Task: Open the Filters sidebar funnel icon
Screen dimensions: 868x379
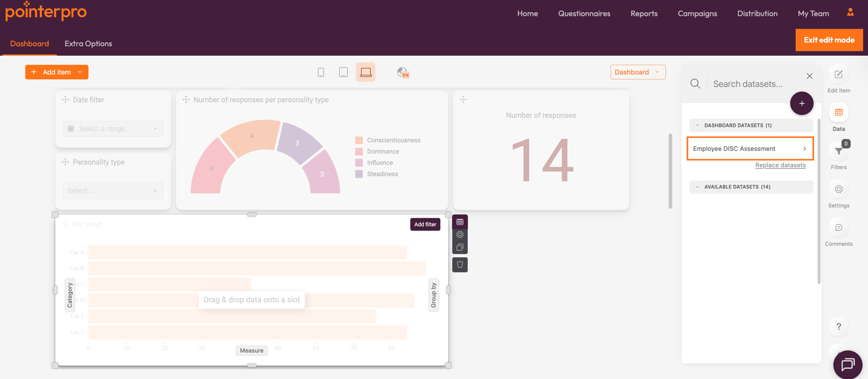Action: [x=839, y=151]
